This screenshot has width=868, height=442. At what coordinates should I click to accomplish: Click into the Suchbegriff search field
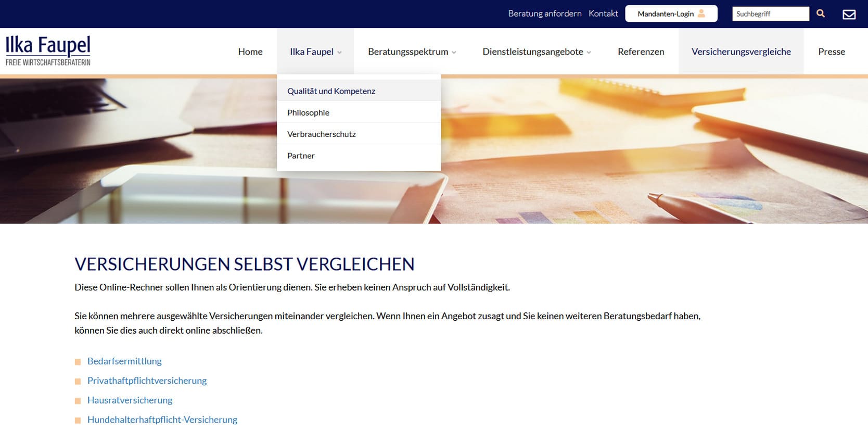pyautogui.click(x=770, y=14)
